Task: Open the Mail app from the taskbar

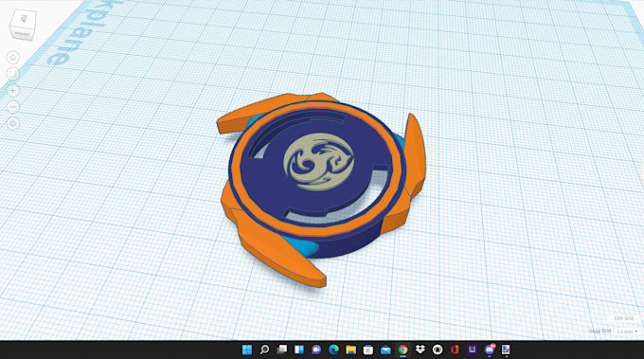Action: pos(385,350)
